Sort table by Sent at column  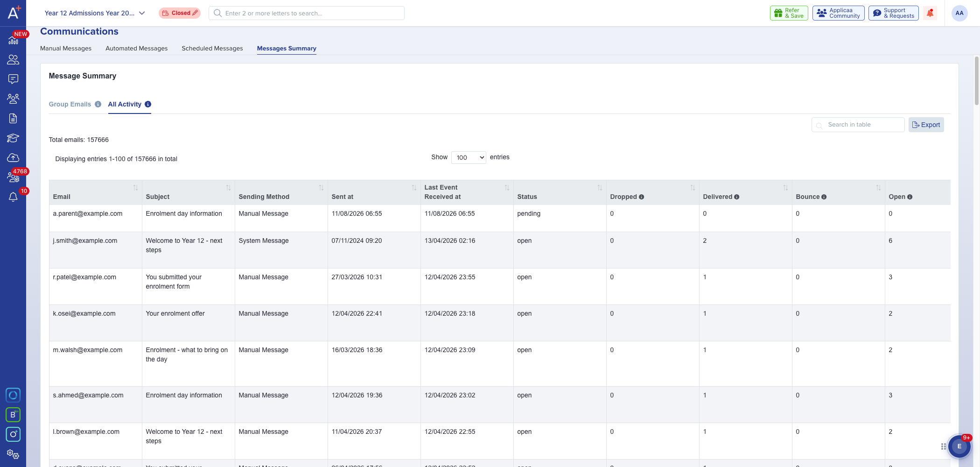pyautogui.click(x=414, y=188)
